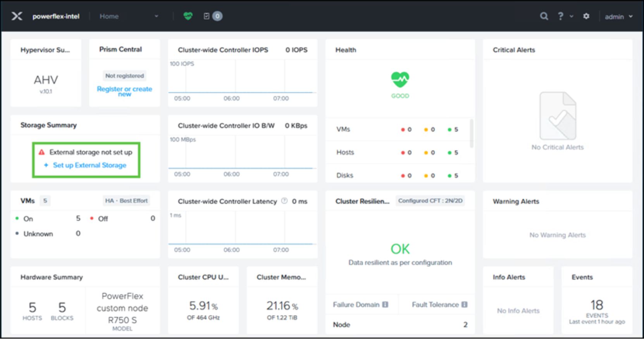Click the large heart GOOD health icon
The width and height of the screenshot is (644, 339).
click(x=400, y=80)
